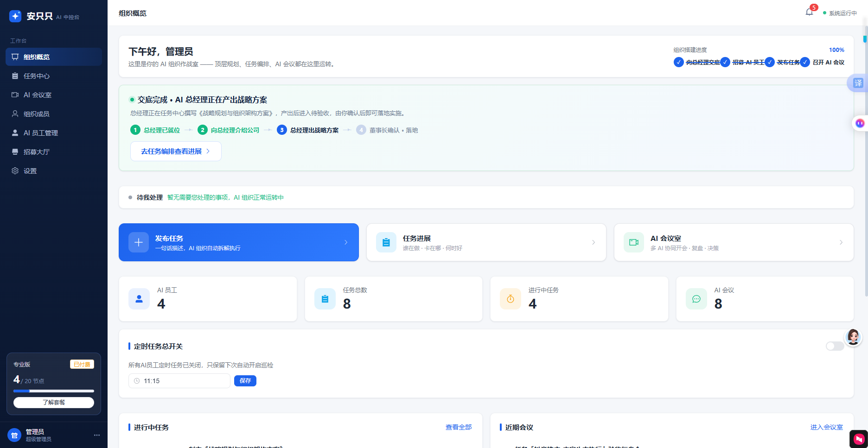
Task: Open AI 员工管理 in the sidebar
Action: pos(54,133)
